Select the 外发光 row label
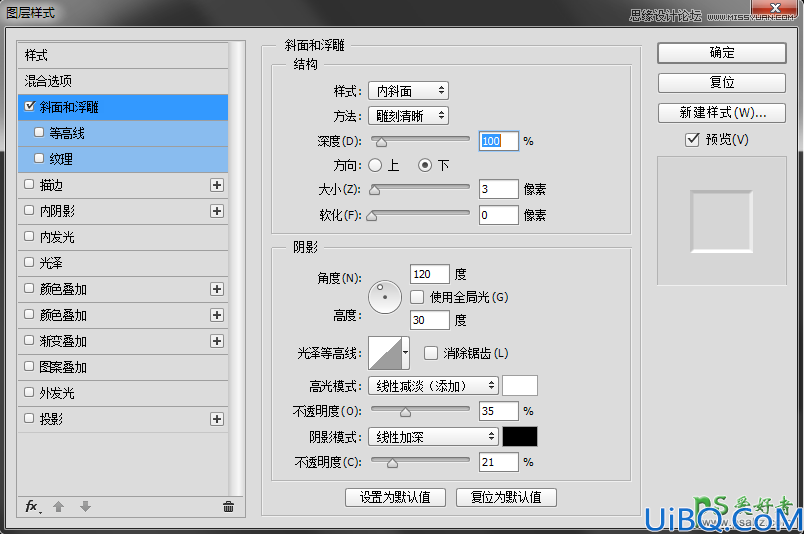Image resolution: width=804 pixels, height=534 pixels. [x=57, y=393]
